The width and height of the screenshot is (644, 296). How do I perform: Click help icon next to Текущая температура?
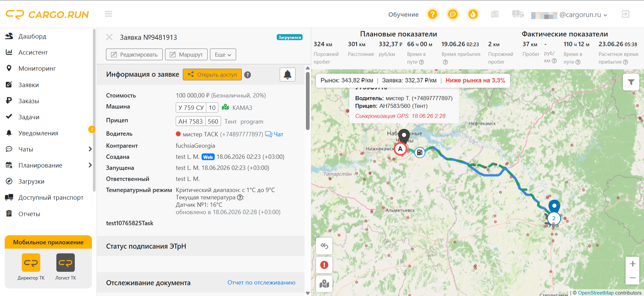tap(240, 197)
